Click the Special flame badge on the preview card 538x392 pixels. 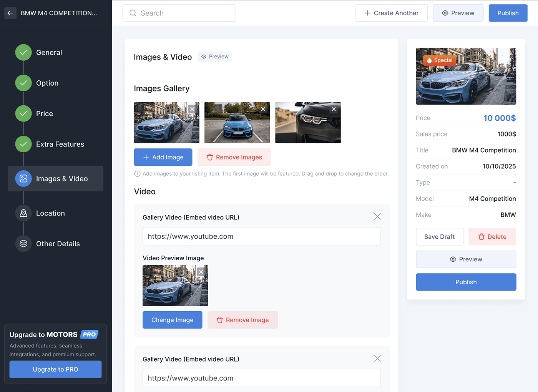pos(439,60)
